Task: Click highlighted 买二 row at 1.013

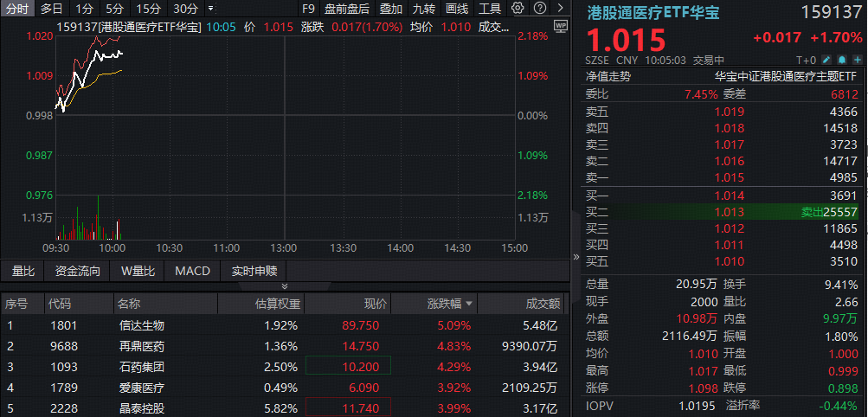Action: [721, 212]
